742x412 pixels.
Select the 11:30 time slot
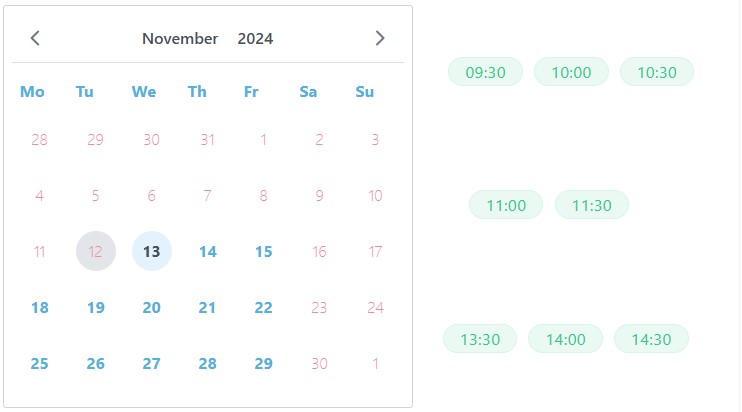(592, 205)
